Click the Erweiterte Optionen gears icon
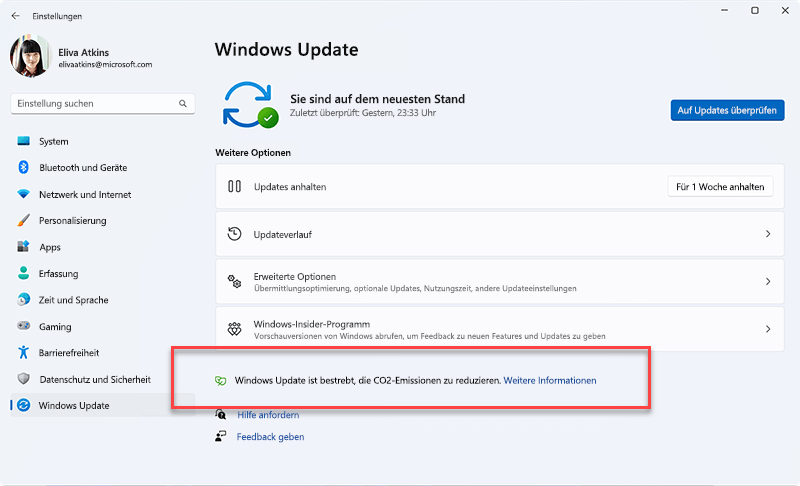Viewport: 800px width, 486px height. coord(234,281)
